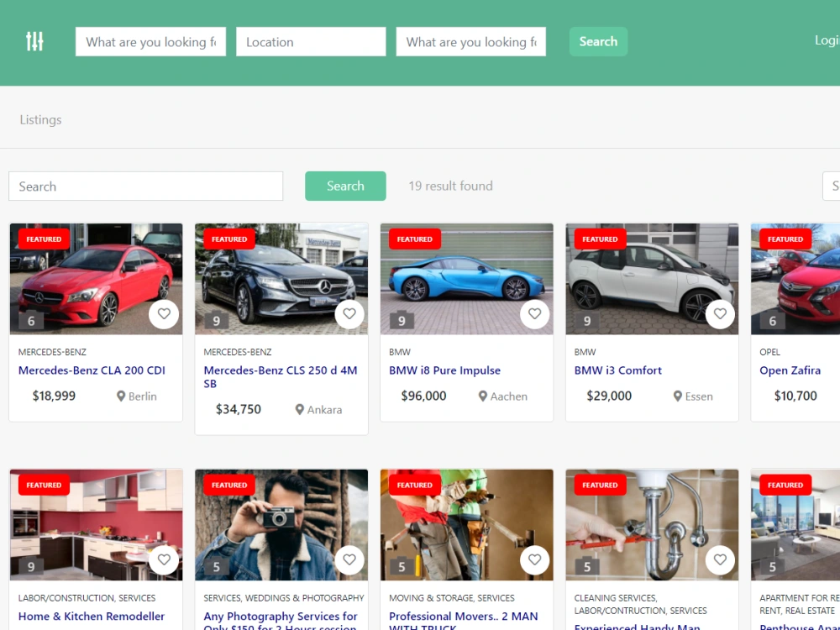Viewport: 840px width, 630px height.
Task: Click the Ankara location pin icon
Action: [x=300, y=410]
